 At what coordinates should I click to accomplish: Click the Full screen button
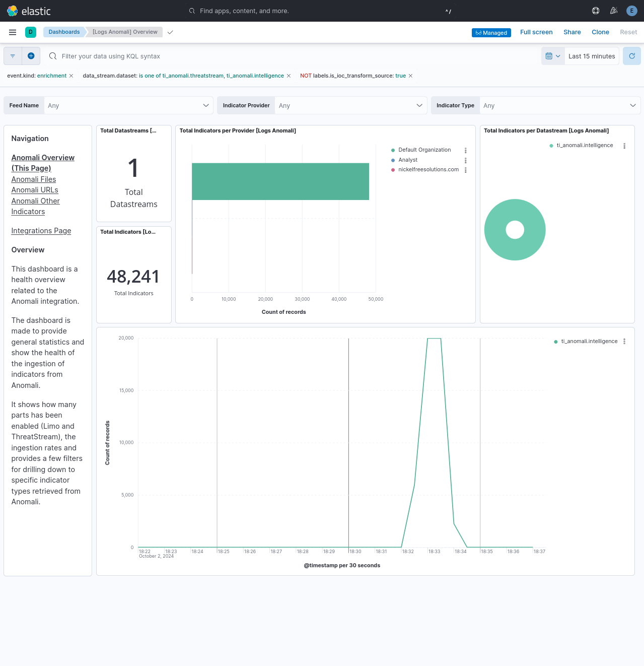536,32
